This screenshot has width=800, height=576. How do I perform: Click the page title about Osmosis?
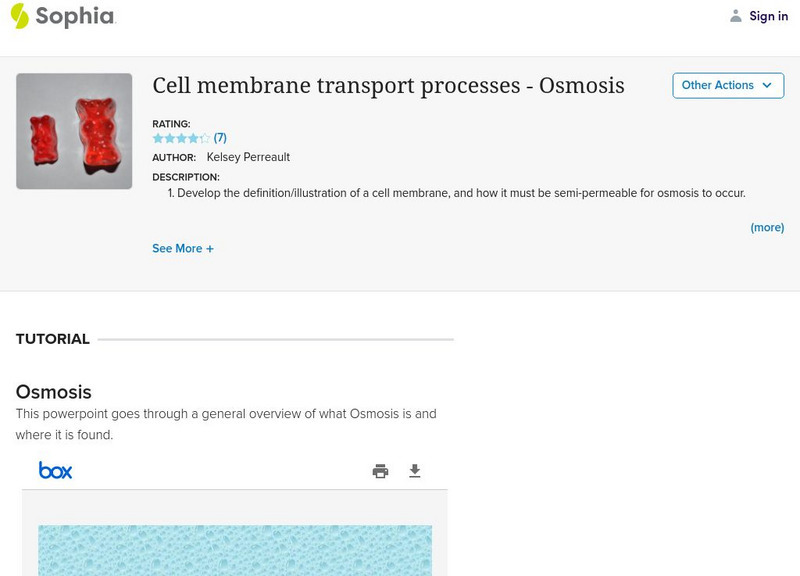point(388,86)
